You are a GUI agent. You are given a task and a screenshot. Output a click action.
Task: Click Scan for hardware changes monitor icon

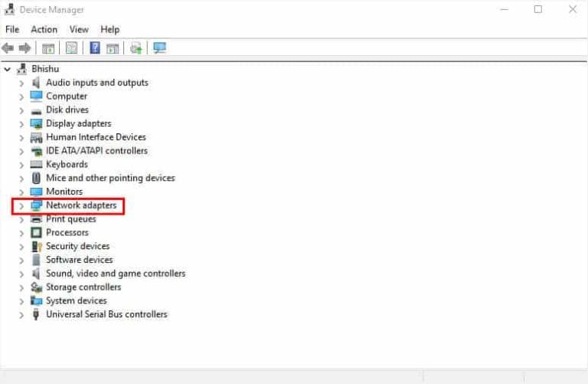click(159, 48)
